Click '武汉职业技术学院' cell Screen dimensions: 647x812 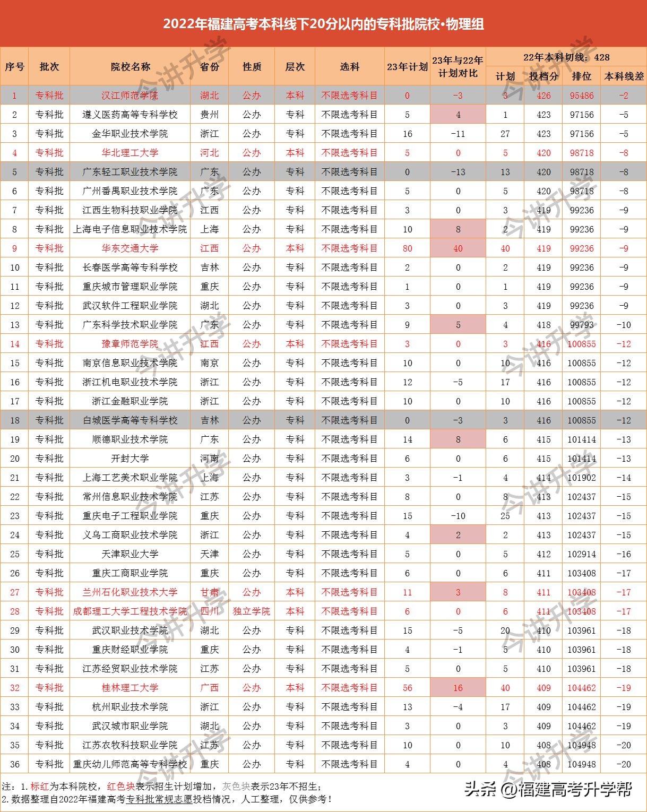[x=130, y=630]
